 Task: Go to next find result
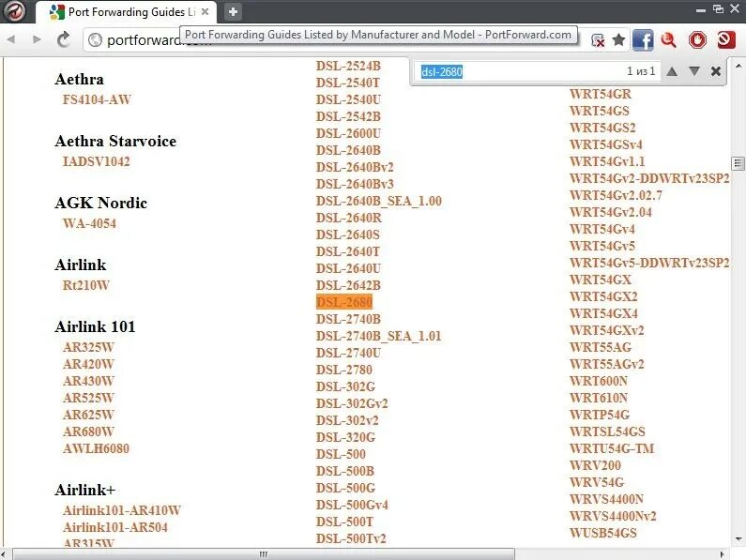coord(694,71)
